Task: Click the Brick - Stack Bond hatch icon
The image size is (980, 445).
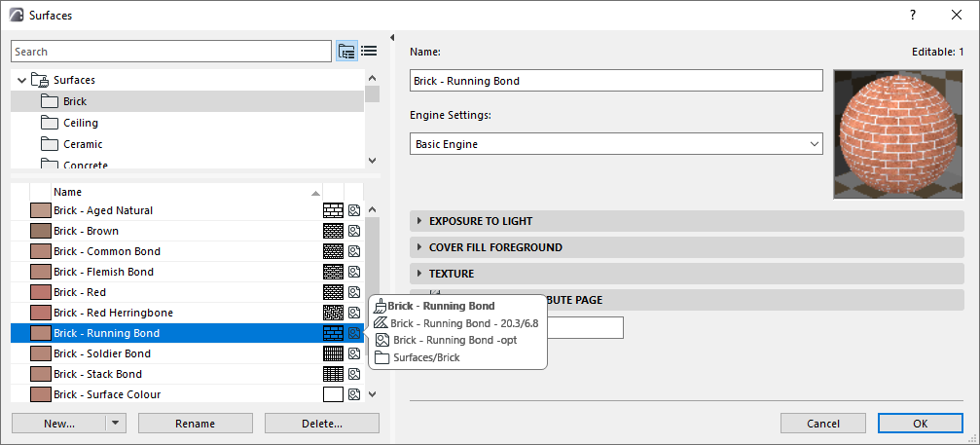Action: pyautogui.click(x=333, y=374)
